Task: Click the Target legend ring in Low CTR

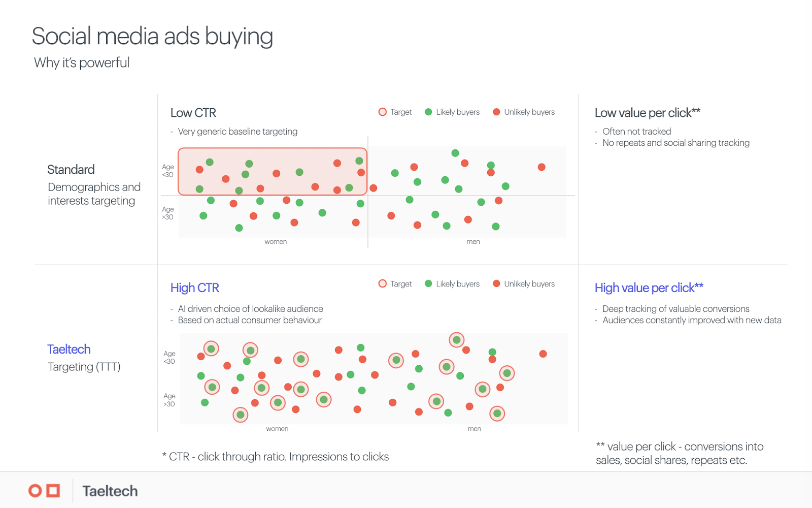Action: [383, 112]
